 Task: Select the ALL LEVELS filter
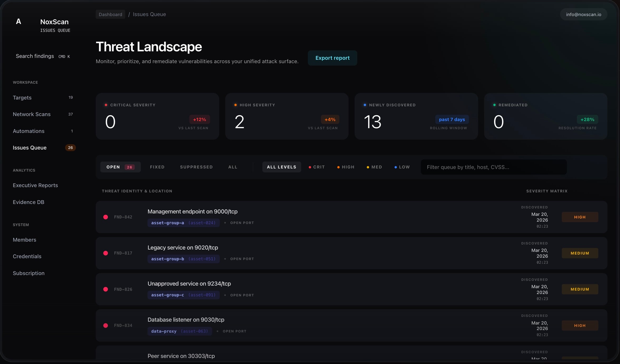point(281,167)
